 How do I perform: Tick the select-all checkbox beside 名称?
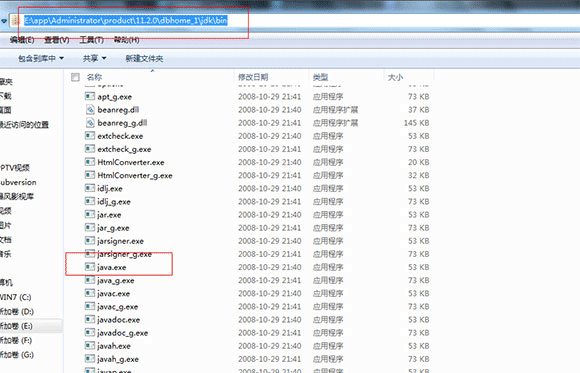(75, 77)
